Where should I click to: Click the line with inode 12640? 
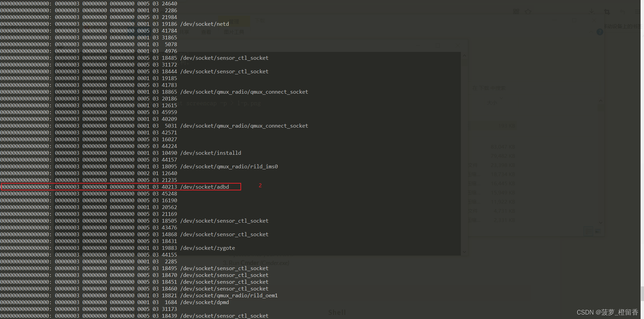click(89, 173)
